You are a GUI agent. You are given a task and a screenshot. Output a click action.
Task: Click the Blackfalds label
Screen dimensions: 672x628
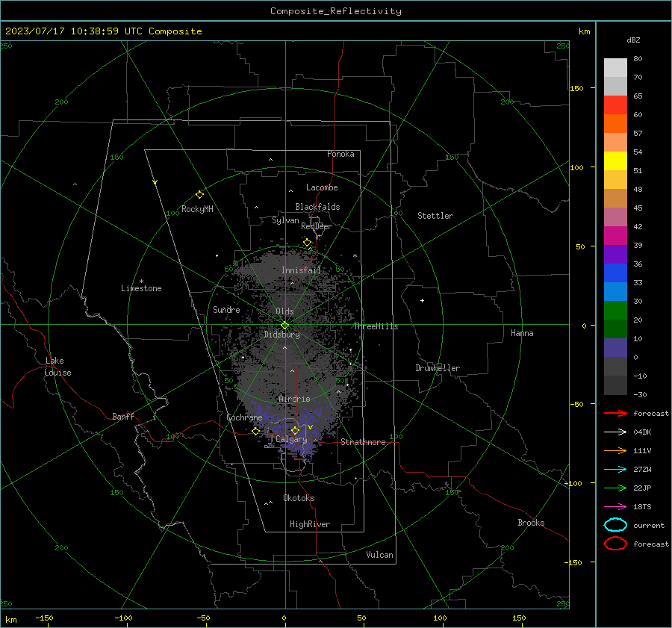click(317, 207)
